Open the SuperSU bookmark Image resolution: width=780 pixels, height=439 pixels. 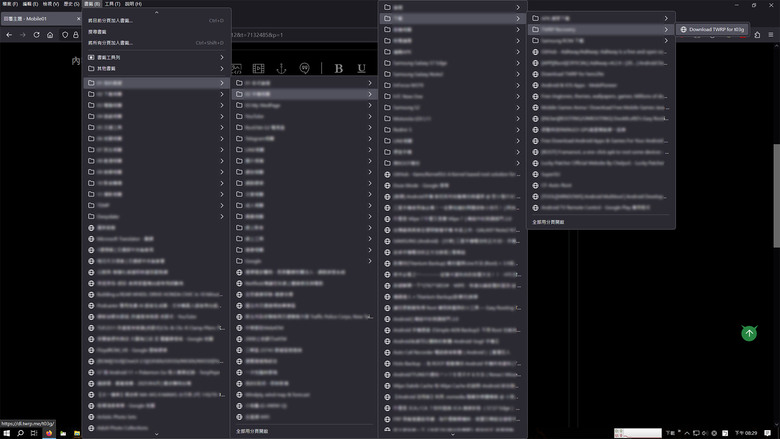[601, 174]
